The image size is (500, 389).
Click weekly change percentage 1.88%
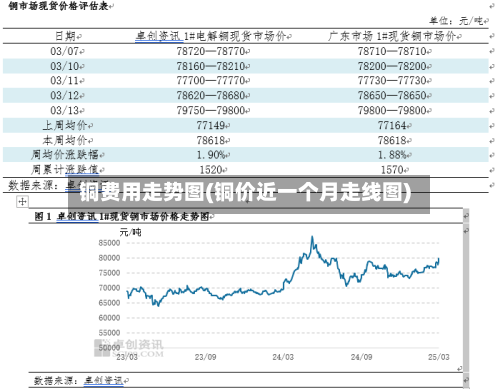(392, 155)
